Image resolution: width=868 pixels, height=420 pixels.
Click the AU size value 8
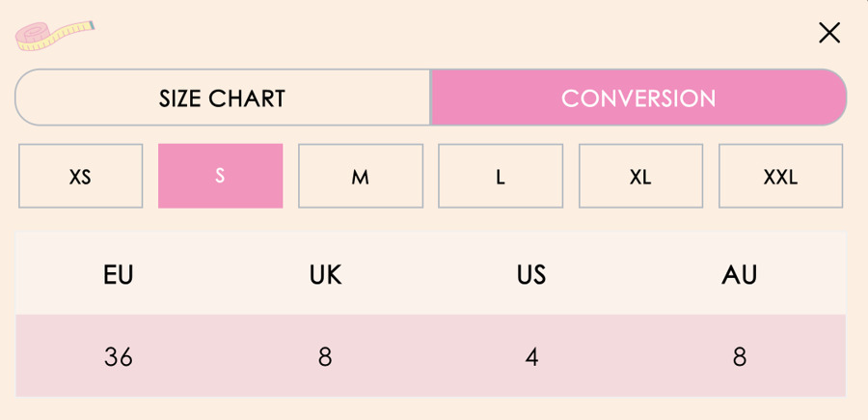[739, 357]
